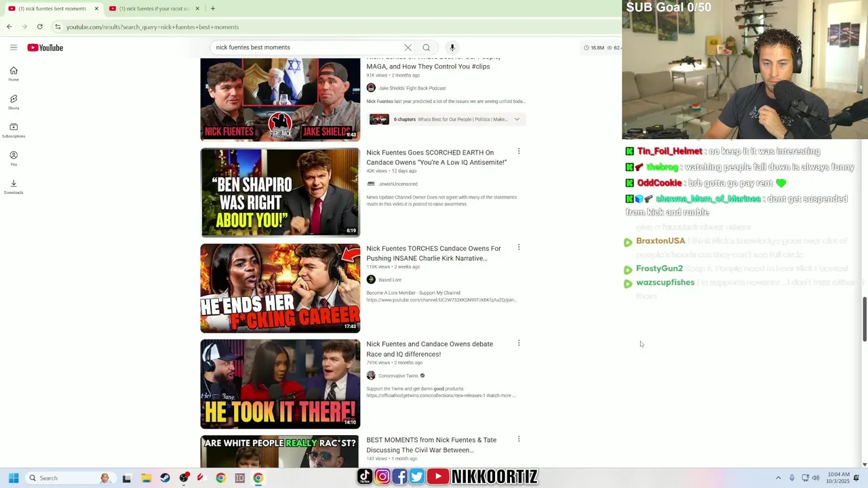Open the YouTube hamburger guide menu
868x488 pixels.
[14, 47]
